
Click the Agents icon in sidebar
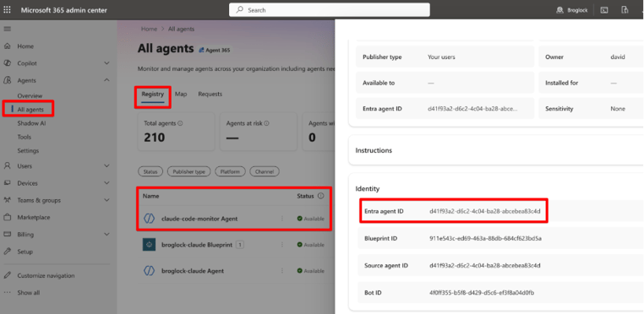tap(7, 80)
